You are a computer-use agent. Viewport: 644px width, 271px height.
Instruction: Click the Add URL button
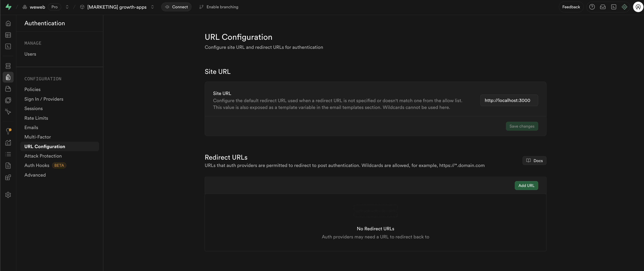click(x=526, y=186)
